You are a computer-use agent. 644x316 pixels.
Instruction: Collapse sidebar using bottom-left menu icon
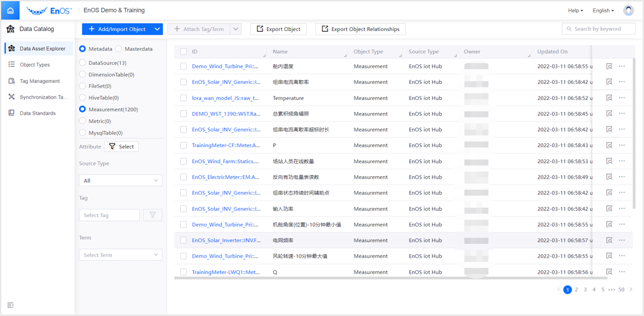10,305
